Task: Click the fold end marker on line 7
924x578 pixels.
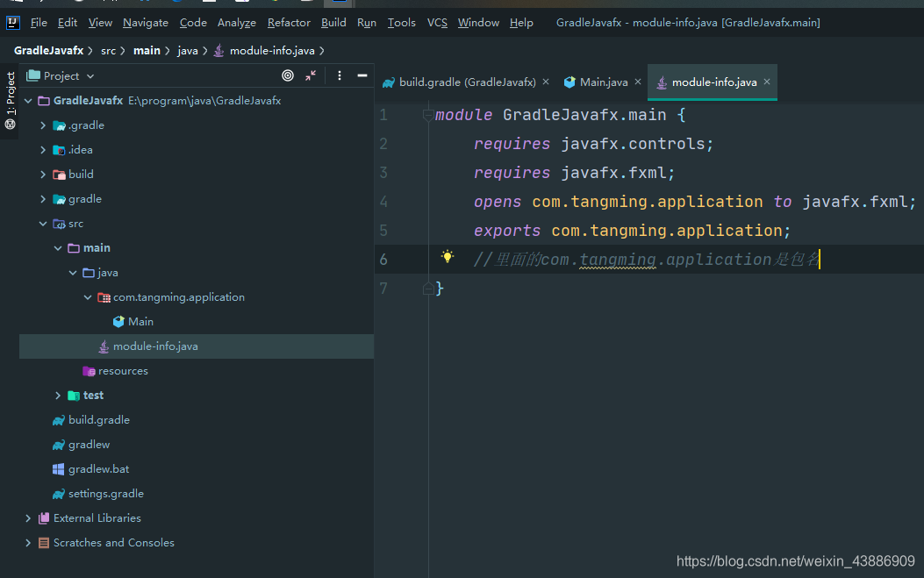Action: click(428, 289)
